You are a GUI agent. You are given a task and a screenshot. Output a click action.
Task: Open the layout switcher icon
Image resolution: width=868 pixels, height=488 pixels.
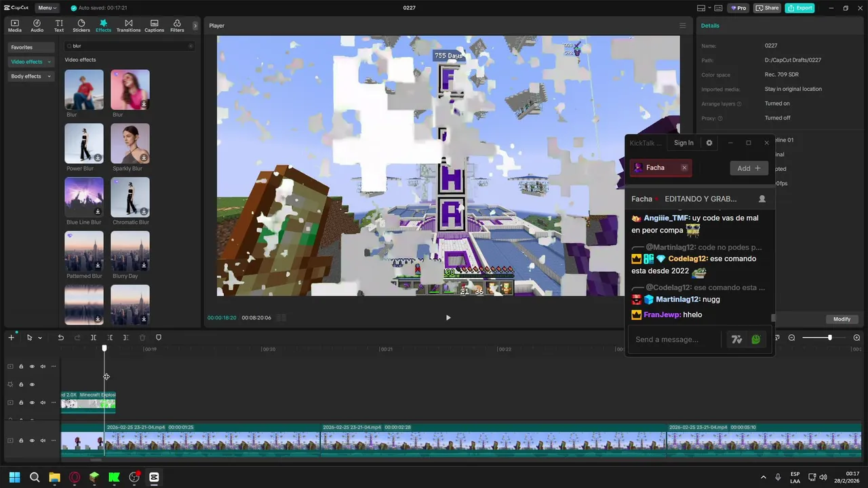coord(701,8)
